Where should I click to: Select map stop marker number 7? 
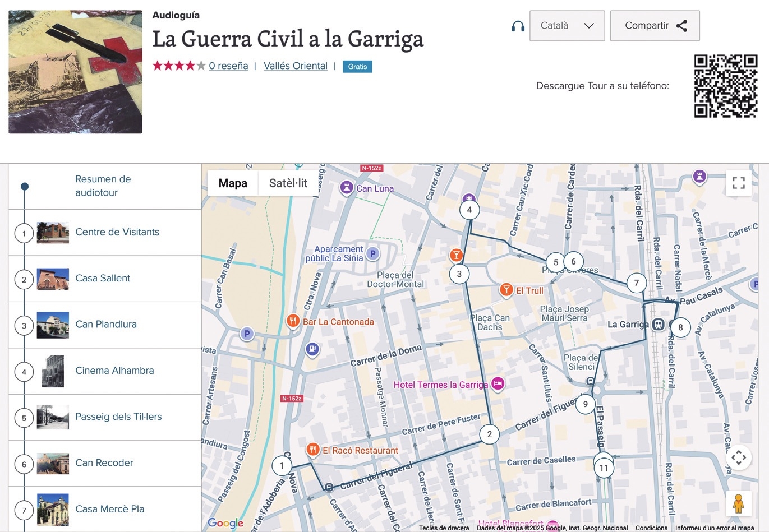636,283
